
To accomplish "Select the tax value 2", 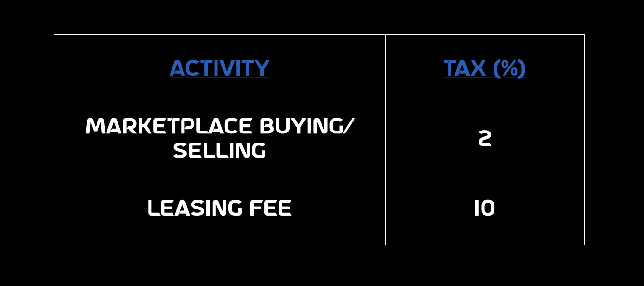I will click(484, 139).
